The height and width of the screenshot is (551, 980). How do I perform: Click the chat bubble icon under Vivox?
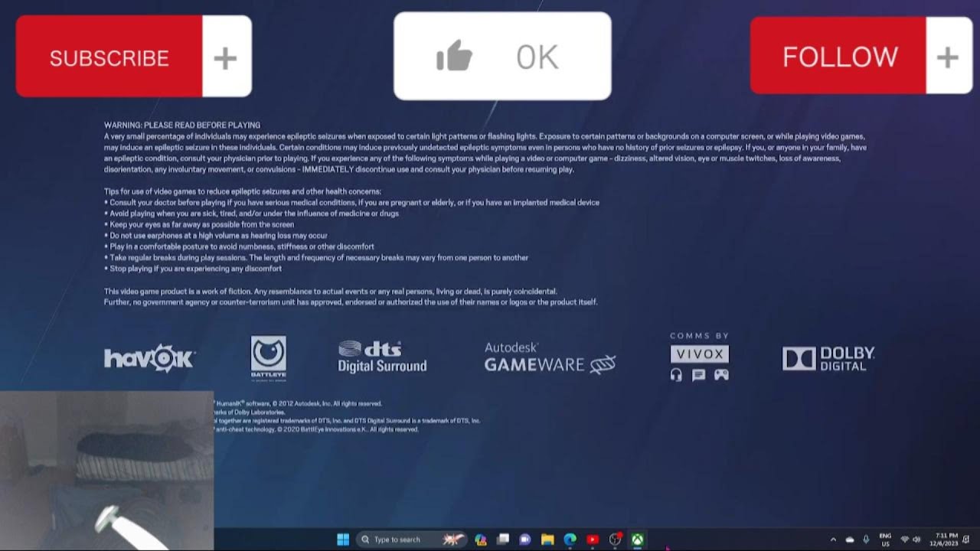pos(698,374)
